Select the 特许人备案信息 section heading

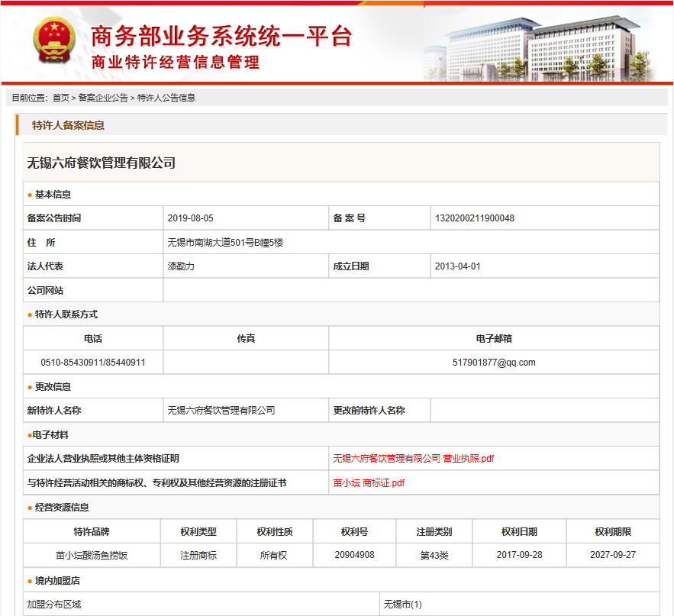pos(69,125)
